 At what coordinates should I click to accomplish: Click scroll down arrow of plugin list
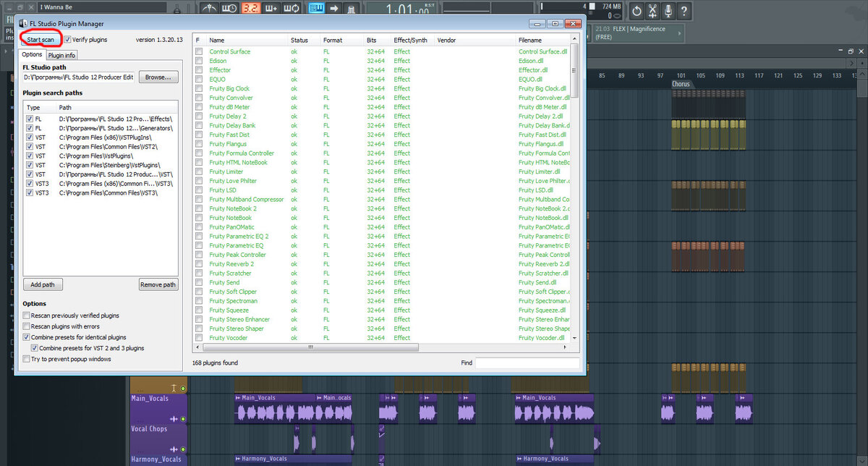pyautogui.click(x=575, y=338)
